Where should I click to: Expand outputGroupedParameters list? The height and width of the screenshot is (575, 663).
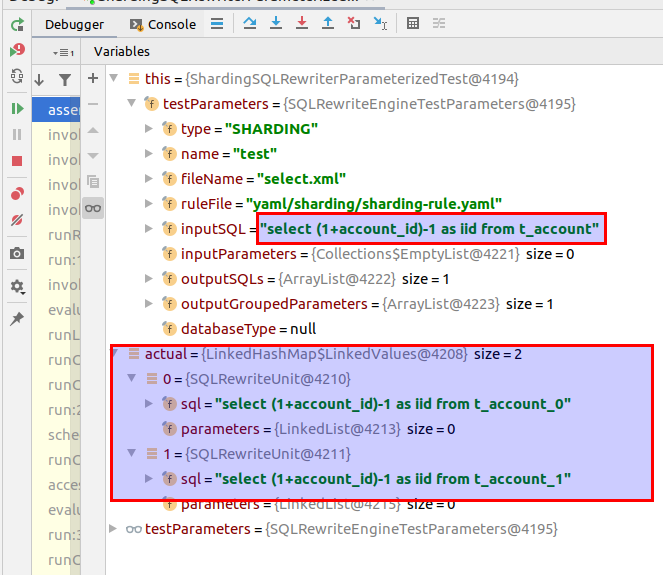pyautogui.click(x=148, y=303)
